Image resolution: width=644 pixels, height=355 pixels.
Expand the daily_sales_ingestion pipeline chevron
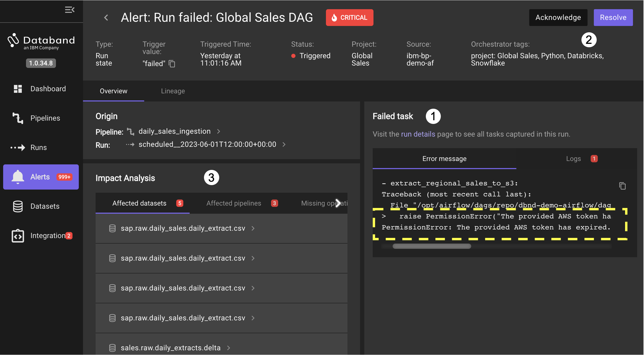(x=219, y=131)
